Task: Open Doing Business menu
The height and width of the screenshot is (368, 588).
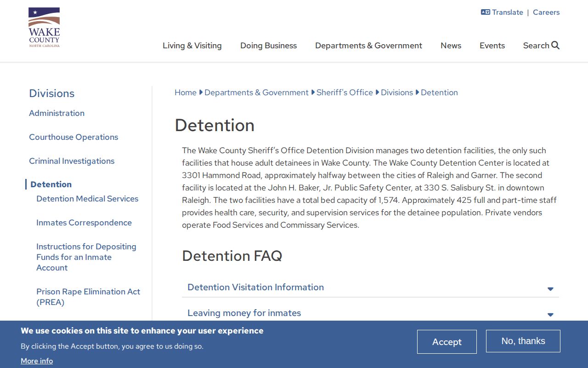Action: coord(268,46)
